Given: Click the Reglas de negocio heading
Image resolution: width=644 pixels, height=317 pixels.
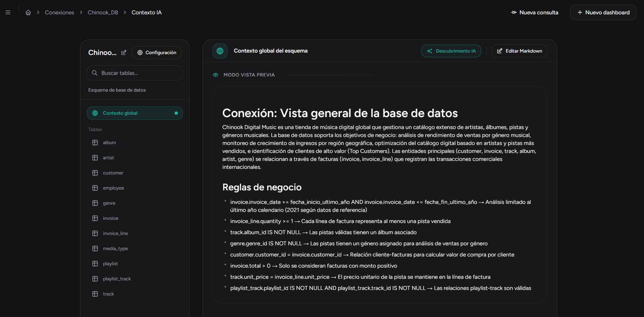Looking at the screenshot, I should (262, 187).
